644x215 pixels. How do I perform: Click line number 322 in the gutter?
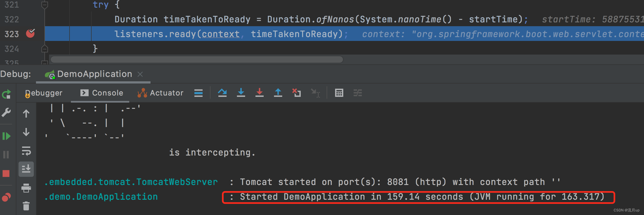(x=12, y=19)
